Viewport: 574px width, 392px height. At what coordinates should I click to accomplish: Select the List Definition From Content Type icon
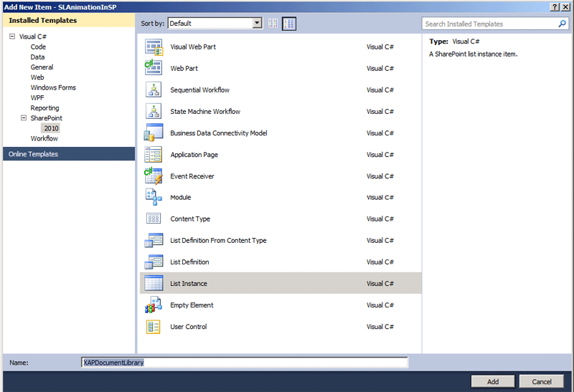[154, 240]
